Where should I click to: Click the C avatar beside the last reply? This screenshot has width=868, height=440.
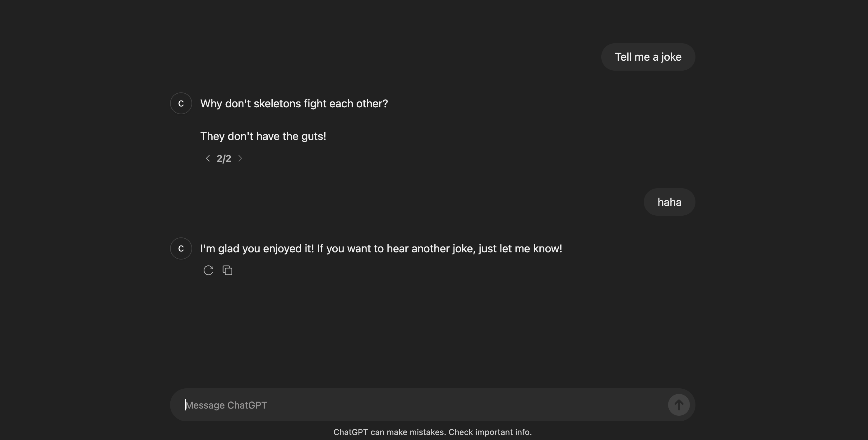(x=181, y=249)
